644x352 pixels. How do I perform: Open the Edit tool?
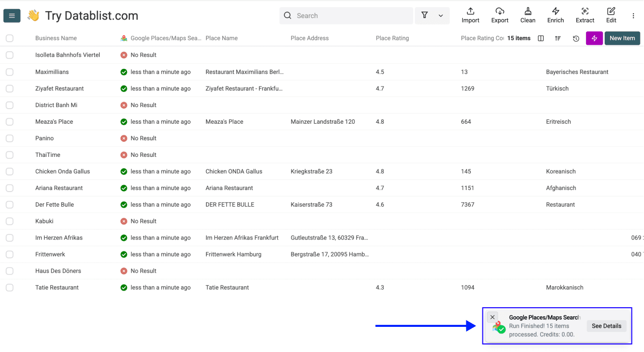coord(611,15)
